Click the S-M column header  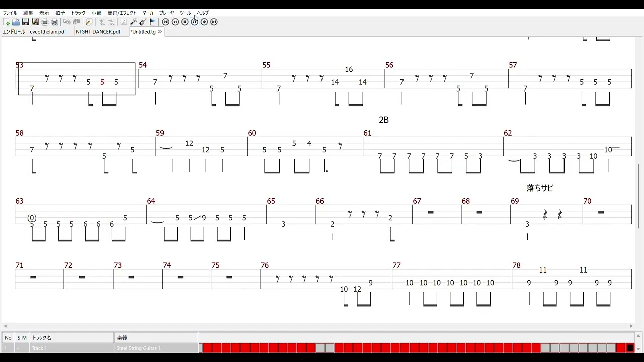(22, 338)
